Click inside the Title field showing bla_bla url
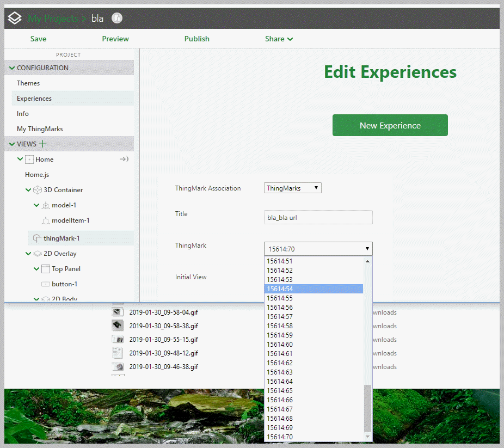Screen dimensions: 504x448 click(x=318, y=217)
